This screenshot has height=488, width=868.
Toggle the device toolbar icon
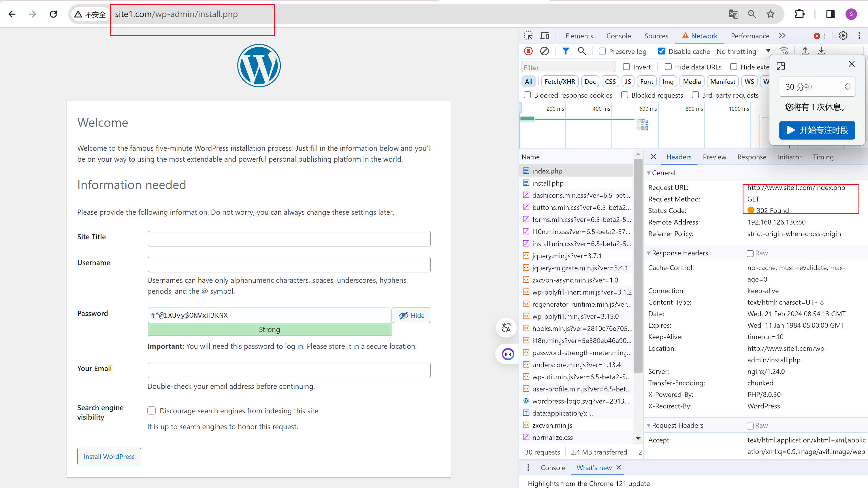point(545,36)
